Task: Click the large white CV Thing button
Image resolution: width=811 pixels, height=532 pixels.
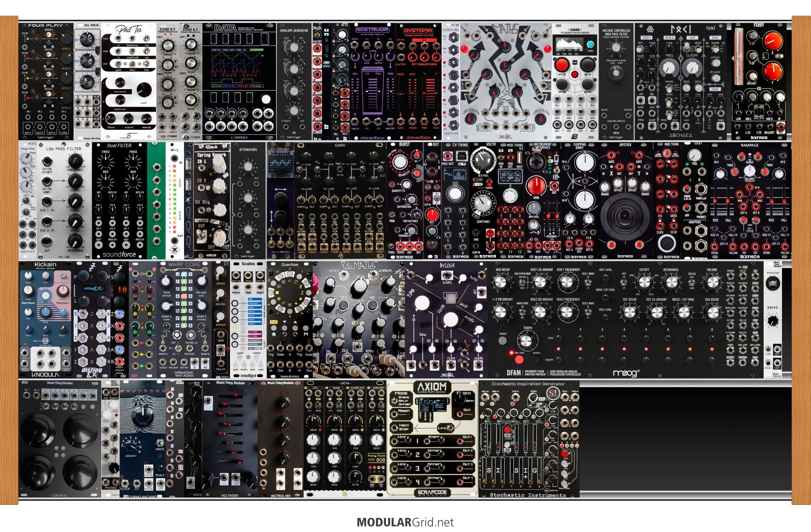Action: (x=455, y=193)
